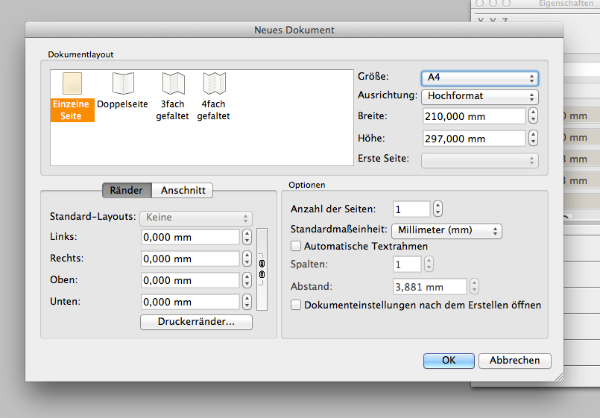The width and height of the screenshot is (600, 418).
Task: Switch to the Ränder tab
Action: point(126,191)
